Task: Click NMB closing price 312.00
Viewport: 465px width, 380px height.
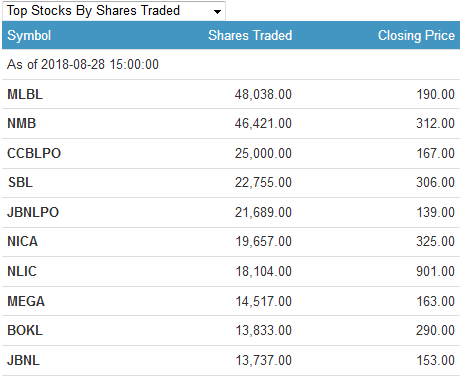Action: (435, 124)
